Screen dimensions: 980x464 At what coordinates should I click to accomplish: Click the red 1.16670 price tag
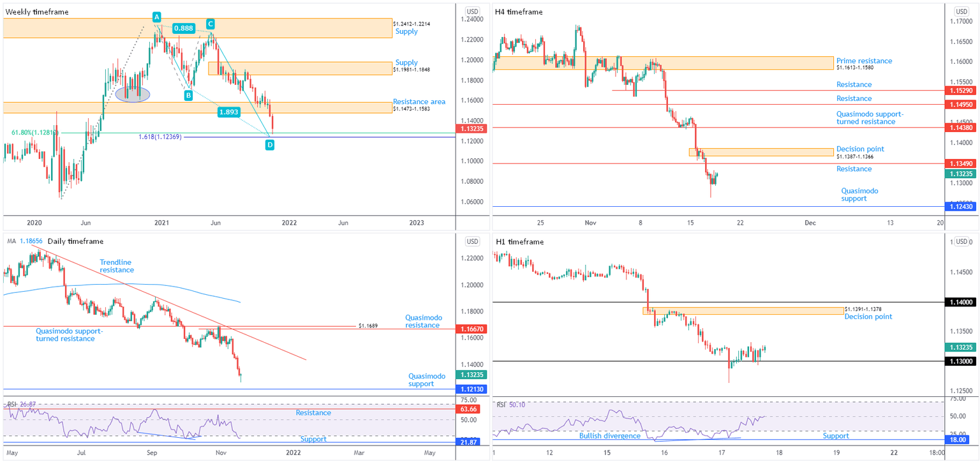(x=471, y=329)
